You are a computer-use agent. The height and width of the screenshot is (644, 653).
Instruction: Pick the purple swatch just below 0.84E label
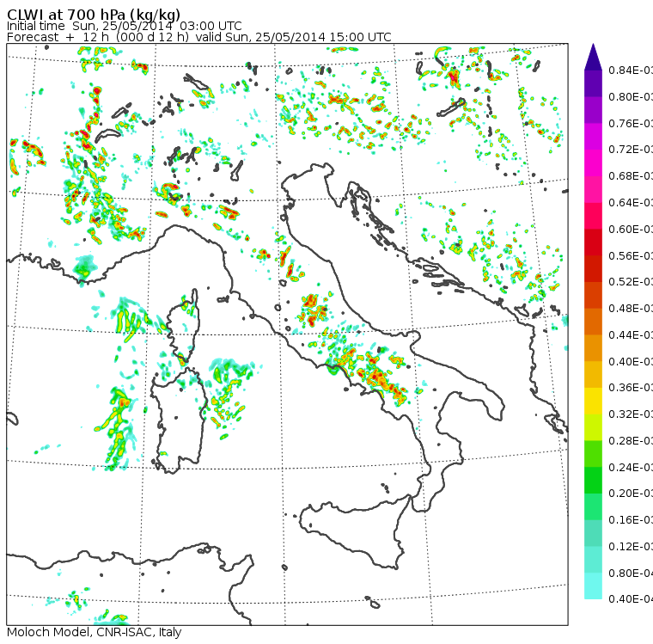593,83
